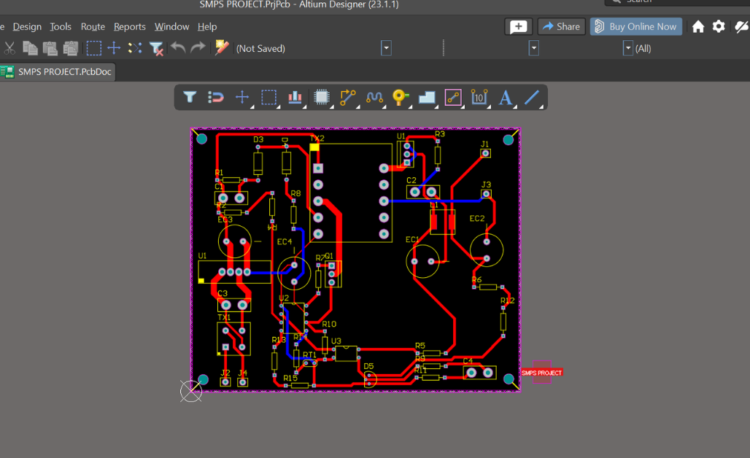750x458 pixels.
Task: Click the Selection Filter funnel icon
Action: pos(190,97)
